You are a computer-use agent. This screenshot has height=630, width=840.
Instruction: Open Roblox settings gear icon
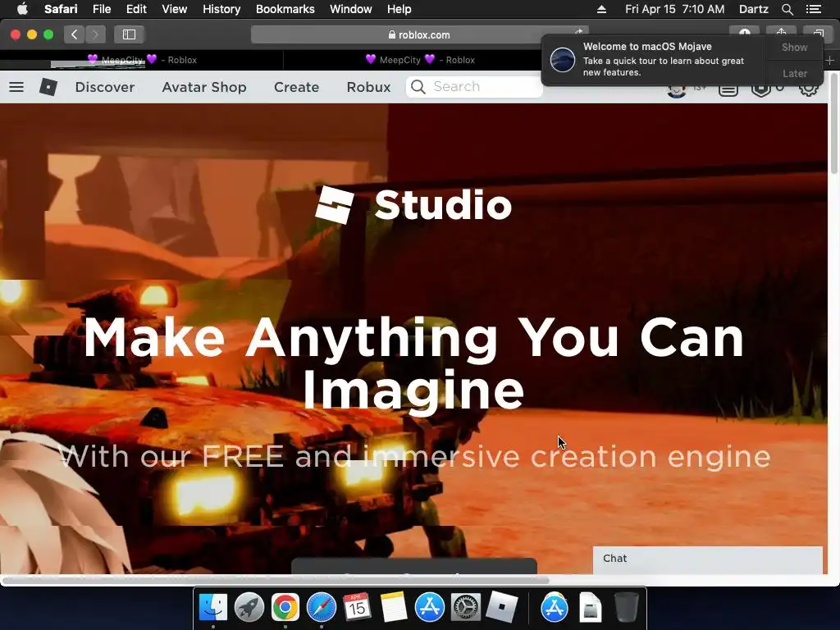pos(808,89)
